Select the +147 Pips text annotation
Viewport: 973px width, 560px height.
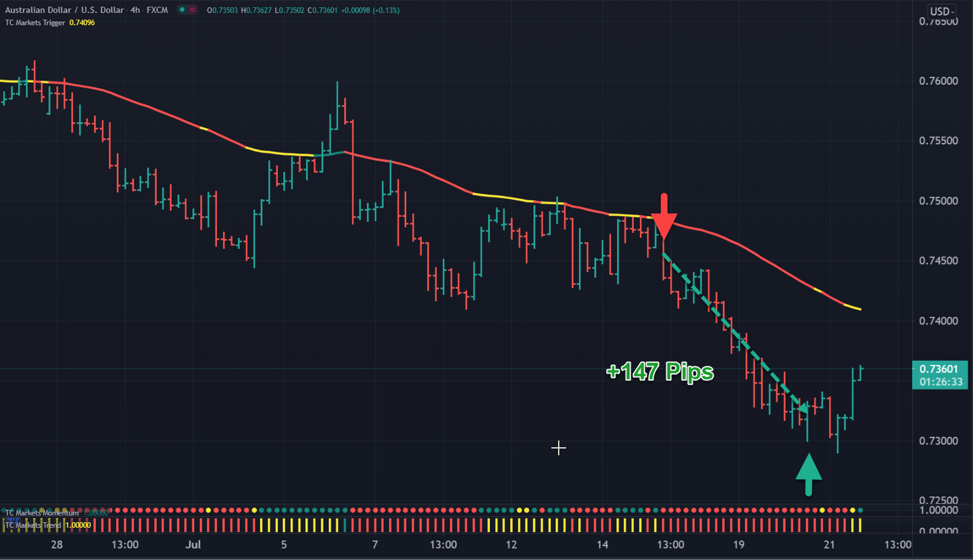click(660, 372)
